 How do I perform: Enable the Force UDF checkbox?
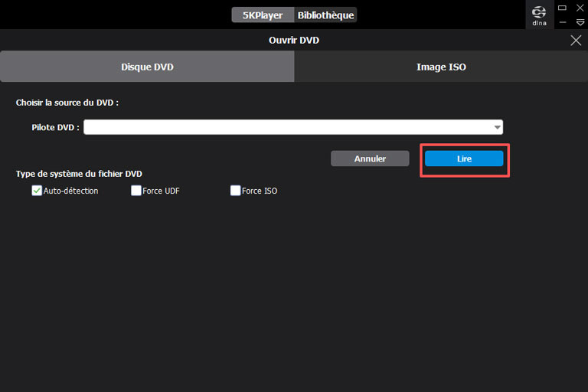pos(136,191)
